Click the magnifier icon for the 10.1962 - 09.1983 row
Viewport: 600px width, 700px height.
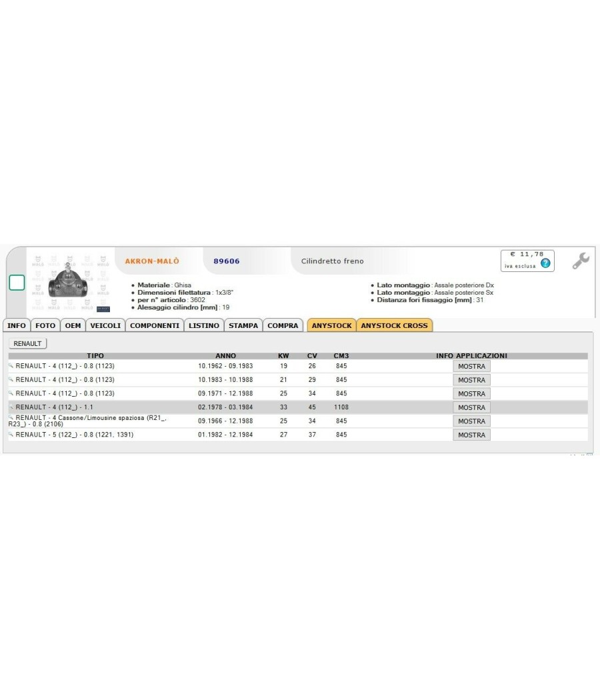pos(11,365)
